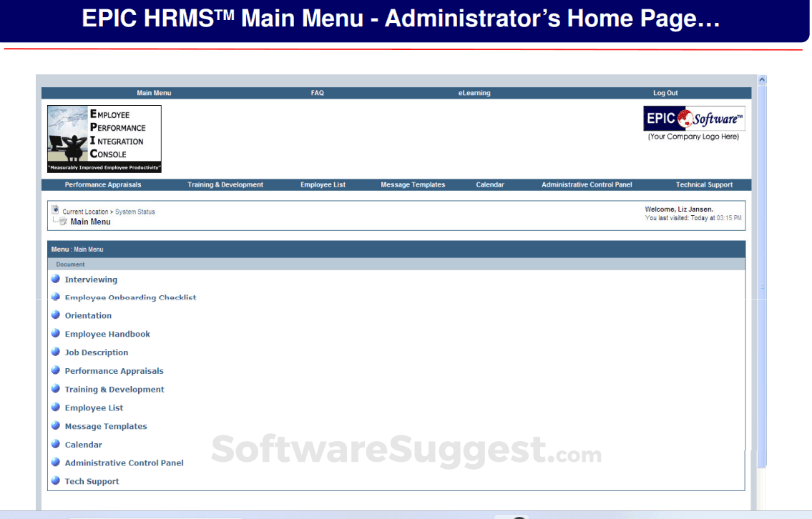
Task: Click the bullet icon beside Administrative Control Panel in list
Action: (x=56, y=462)
